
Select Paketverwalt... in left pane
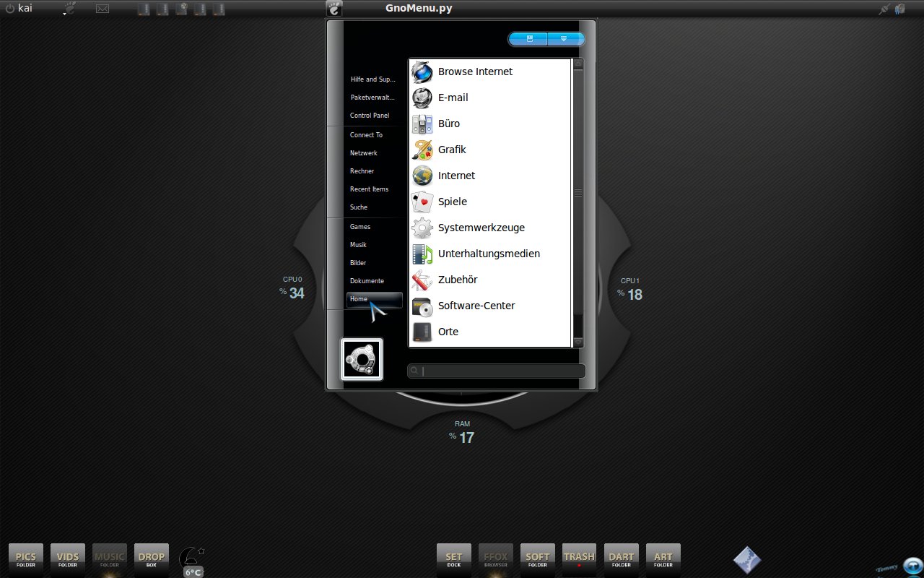374,98
